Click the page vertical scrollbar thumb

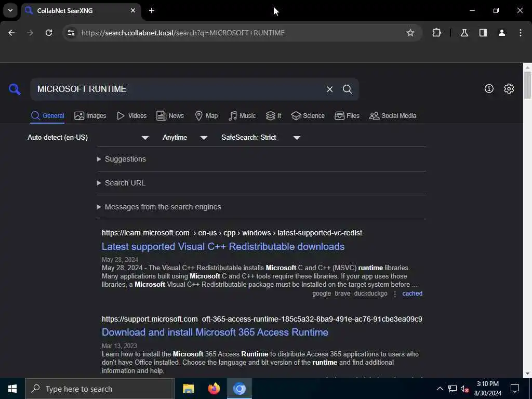coord(527,85)
